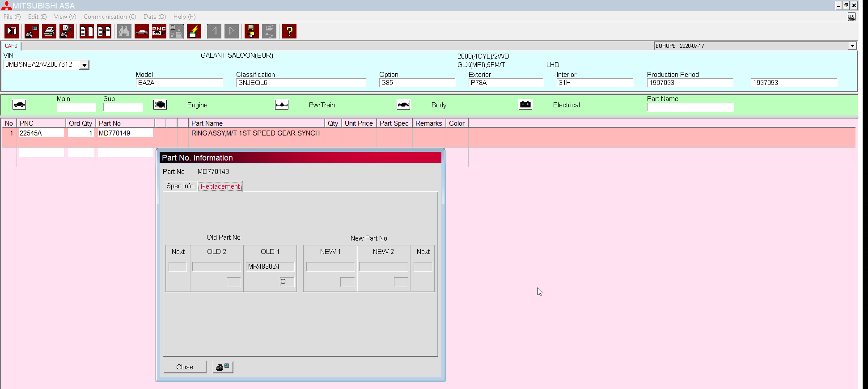868x389 pixels.
Task: Click the OLD 1 part number MR483024 field
Action: point(270,266)
